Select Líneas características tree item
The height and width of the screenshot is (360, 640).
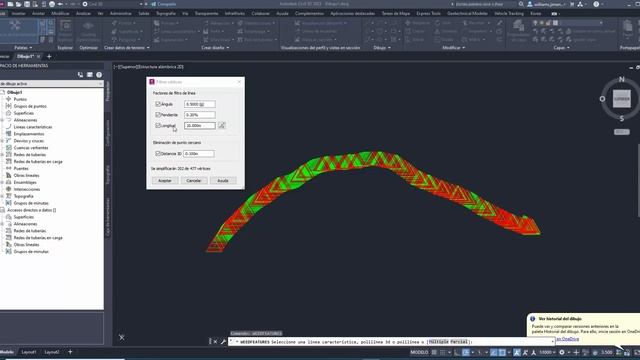pyautogui.click(x=33, y=127)
